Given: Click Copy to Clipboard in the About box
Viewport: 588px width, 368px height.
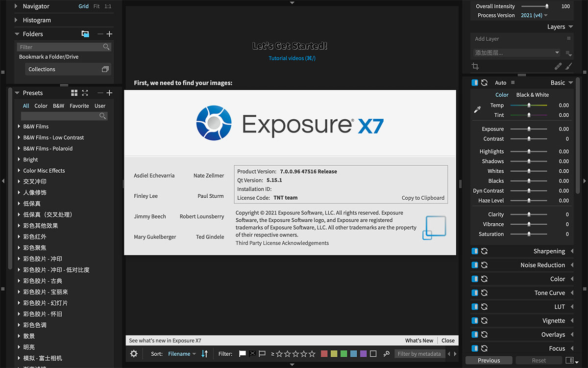Looking at the screenshot, I should (423, 198).
